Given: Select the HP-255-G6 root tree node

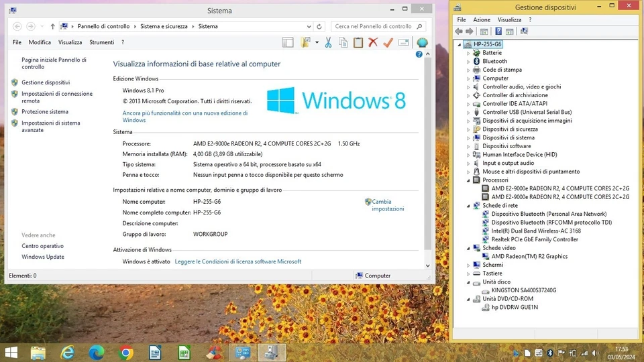Looking at the screenshot, I should pos(487,44).
